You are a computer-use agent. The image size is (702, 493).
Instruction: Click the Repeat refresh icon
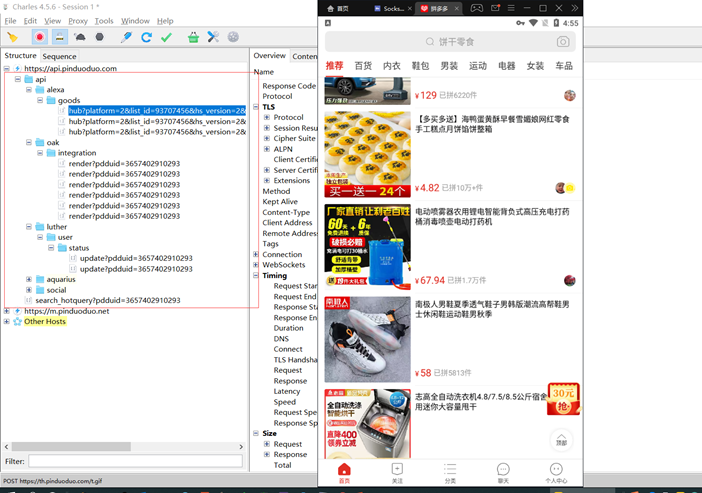(x=146, y=37)
